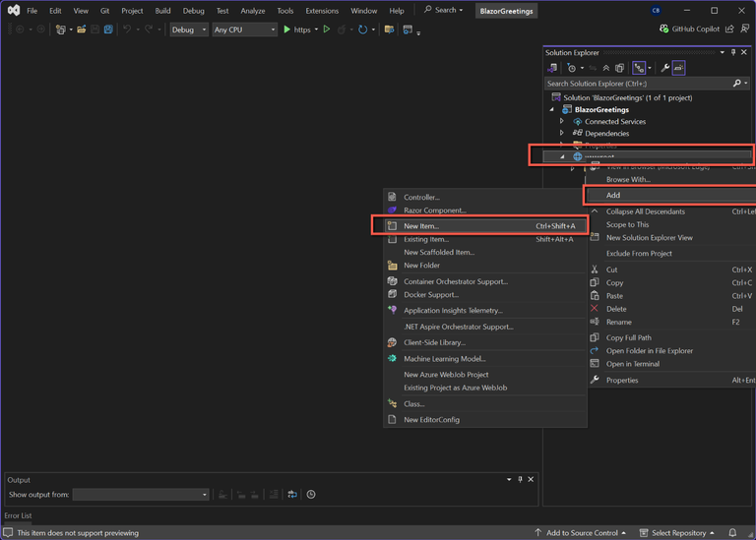Click the Collapse All icon in Solution Explorer
This screenshot has height=540, width=756.
[605, 68]
